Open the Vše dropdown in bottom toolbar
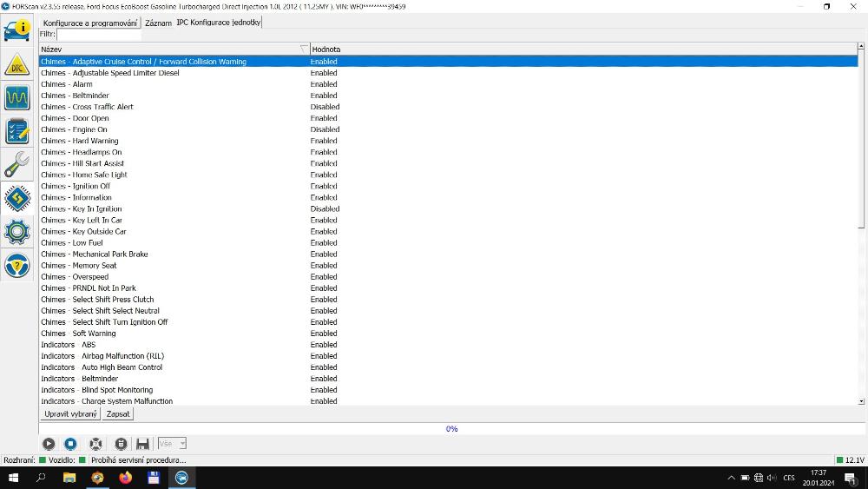Screen dimensions: 868x489 [172, 444]
